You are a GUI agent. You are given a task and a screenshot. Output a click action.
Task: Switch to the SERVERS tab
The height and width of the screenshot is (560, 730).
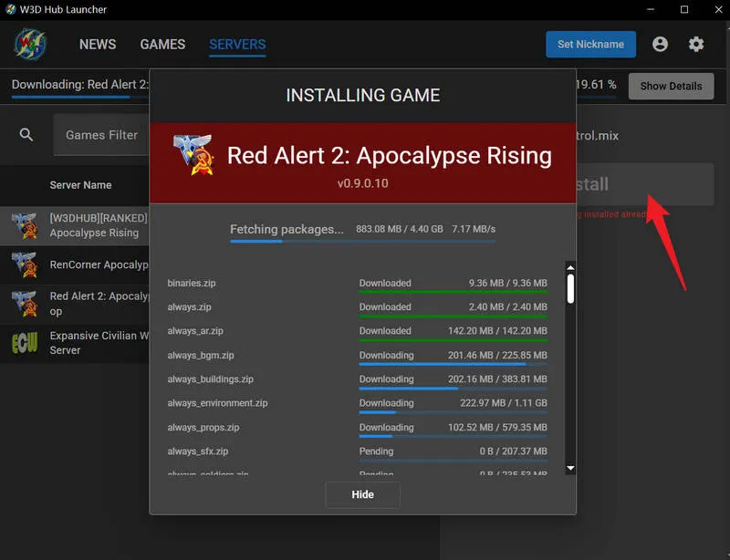237,44
